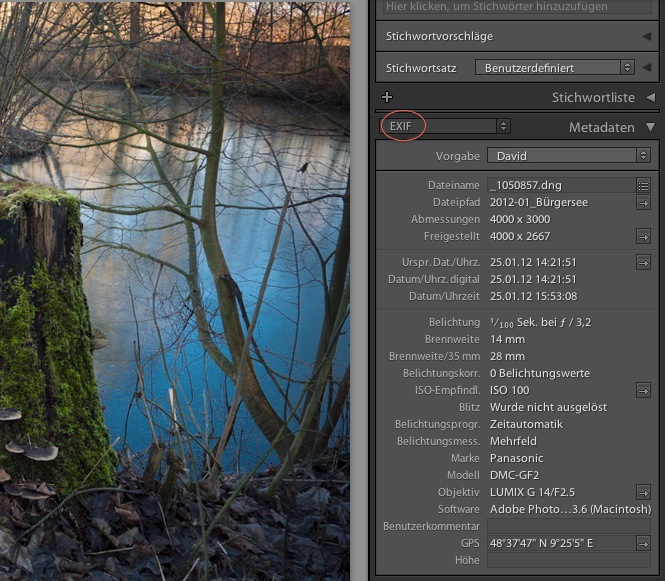Click the arrow next to Urspr. Dat./Uhrz.

(x=643, y=262)
